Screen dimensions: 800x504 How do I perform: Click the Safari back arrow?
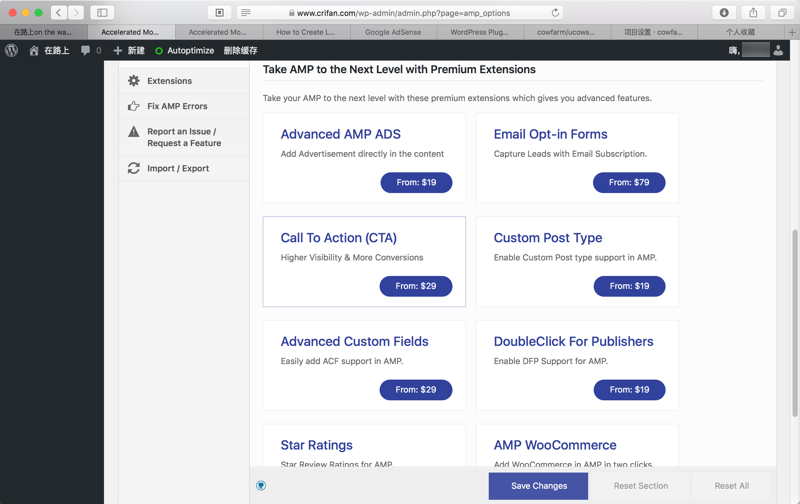click(59, 13)
